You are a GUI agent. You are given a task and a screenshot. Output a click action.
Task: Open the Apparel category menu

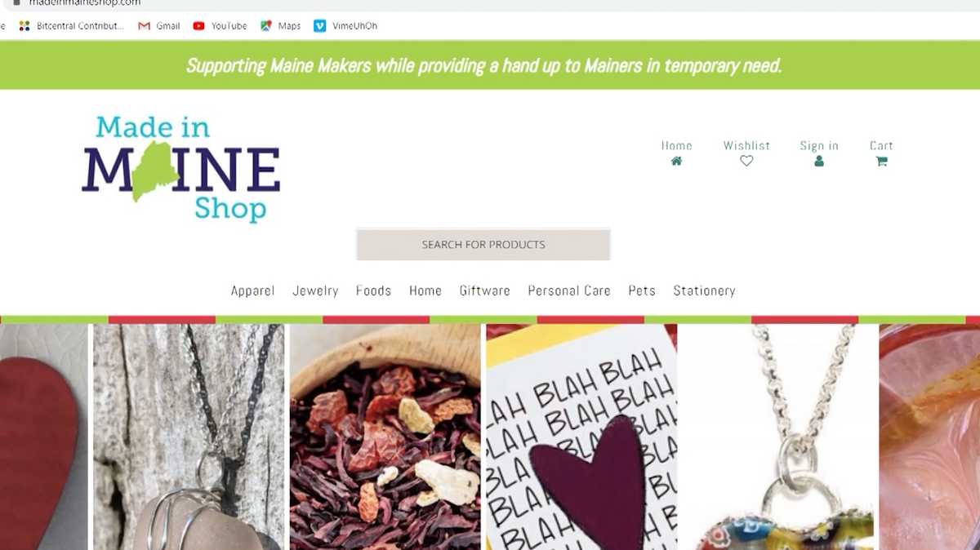(x=252, y=291)
